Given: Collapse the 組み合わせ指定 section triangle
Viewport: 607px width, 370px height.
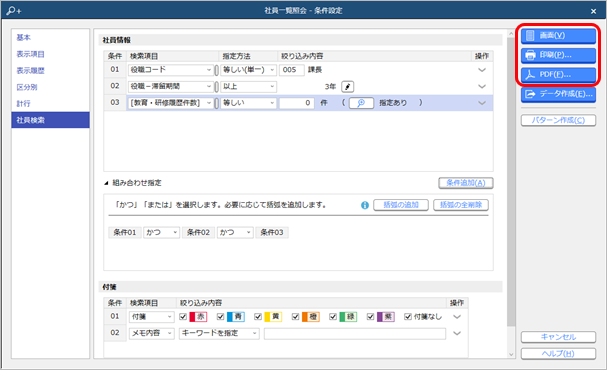Looking at the screenshot, I should click(106, 183).
